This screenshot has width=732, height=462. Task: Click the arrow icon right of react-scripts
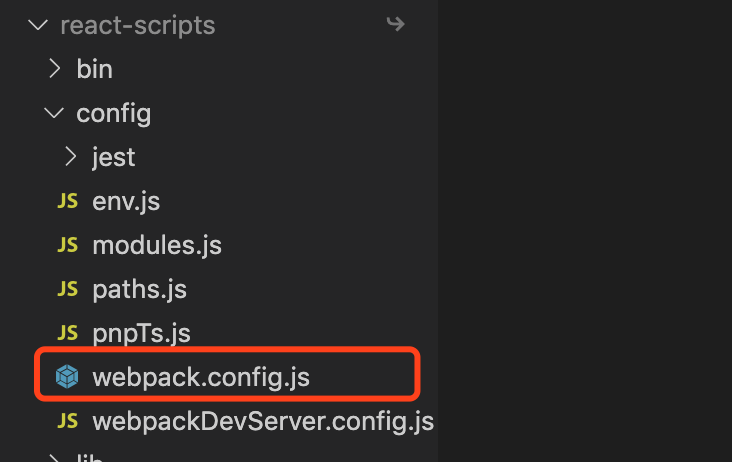pos(395,24)
